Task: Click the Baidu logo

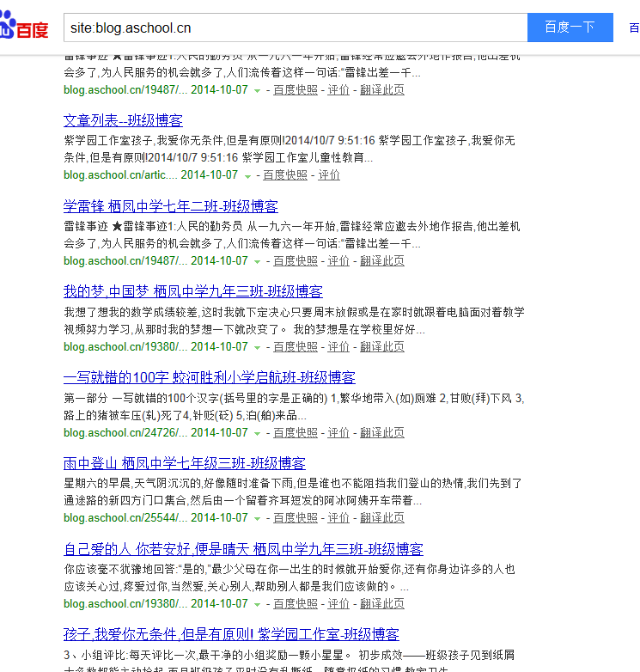Action: pyautogui.click(x=24, y=25)
